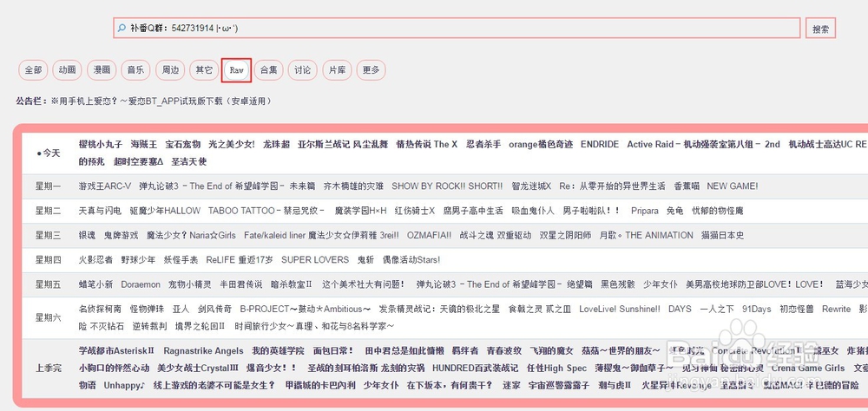Open NEW GAME! link
Image resolution: width=868 pixels, height=411 pixels.
733,186
